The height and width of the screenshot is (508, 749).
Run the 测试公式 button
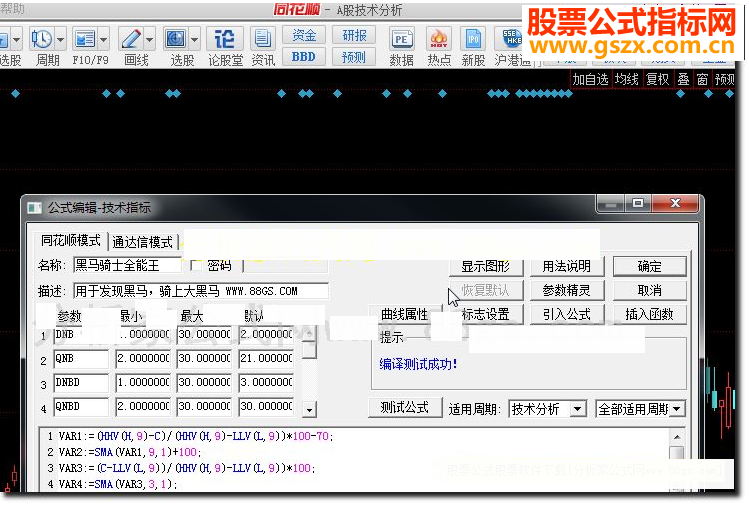pos(405,408)
